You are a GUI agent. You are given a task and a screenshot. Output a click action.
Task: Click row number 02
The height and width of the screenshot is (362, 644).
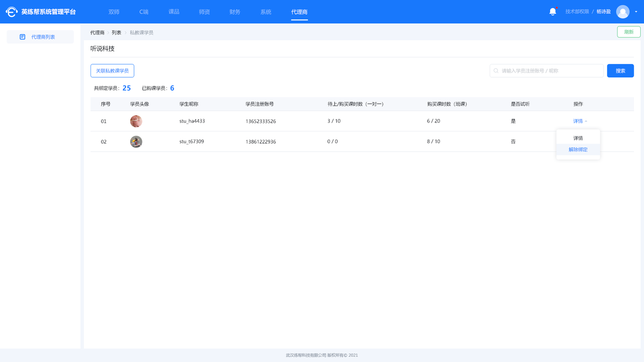(x=104, y=141)
